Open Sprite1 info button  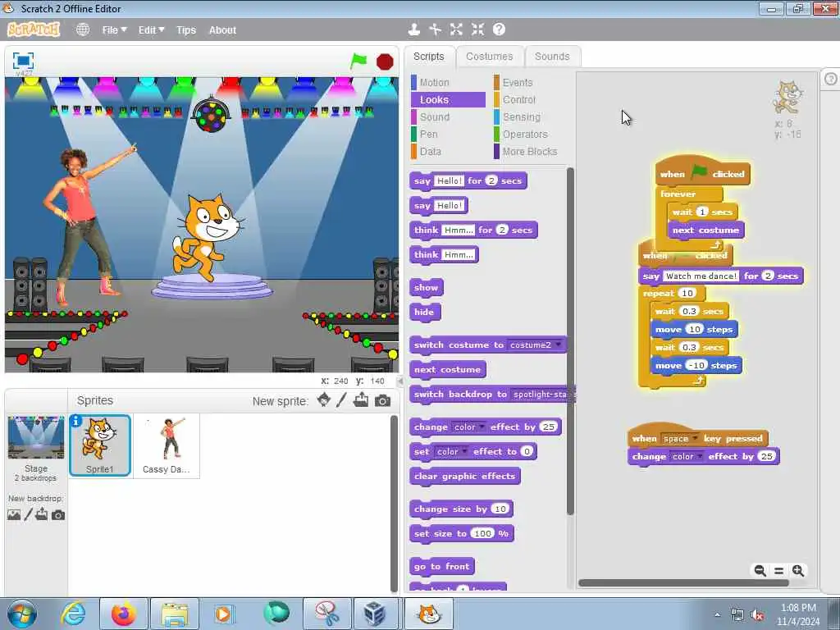76,421
